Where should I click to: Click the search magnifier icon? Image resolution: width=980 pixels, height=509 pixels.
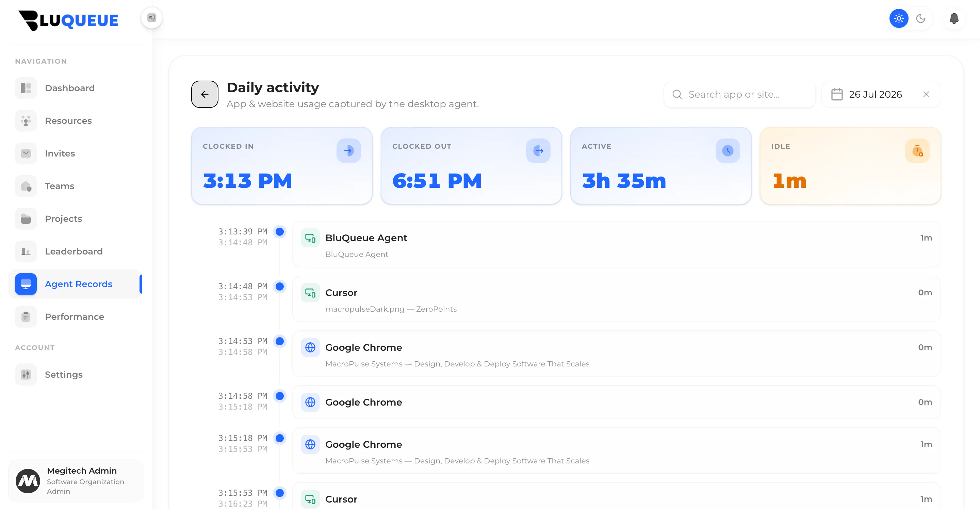coord(677,94)
